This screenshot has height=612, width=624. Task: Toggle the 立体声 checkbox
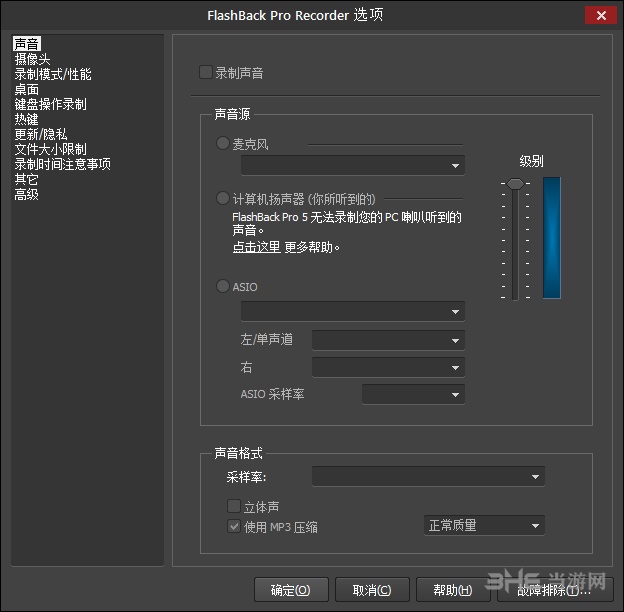pos(234,506)
